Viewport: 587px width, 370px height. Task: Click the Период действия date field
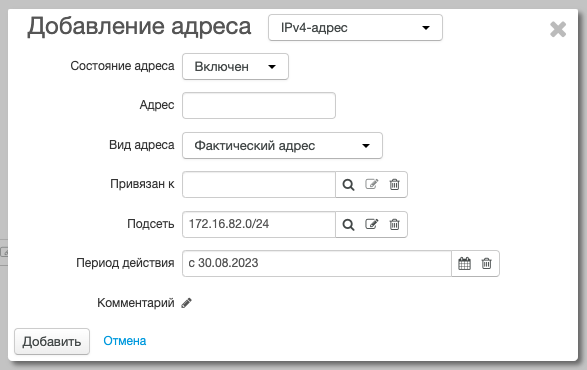point(317,263)
